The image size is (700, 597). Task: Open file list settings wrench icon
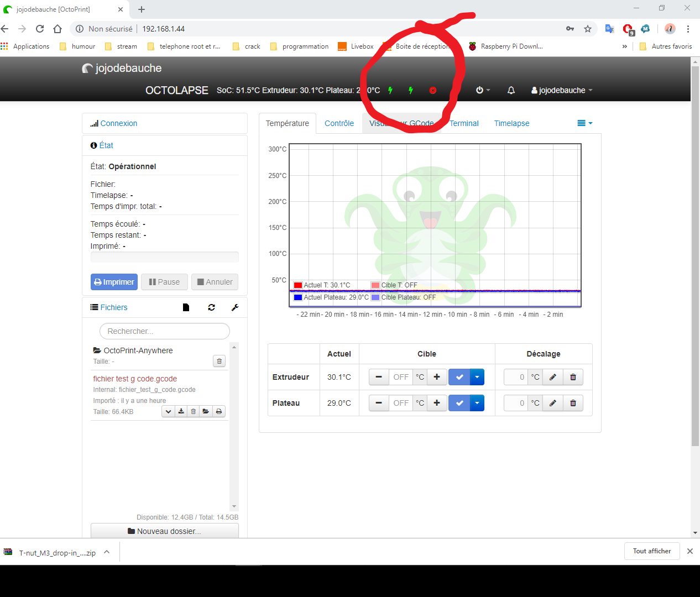pos(235,307)
